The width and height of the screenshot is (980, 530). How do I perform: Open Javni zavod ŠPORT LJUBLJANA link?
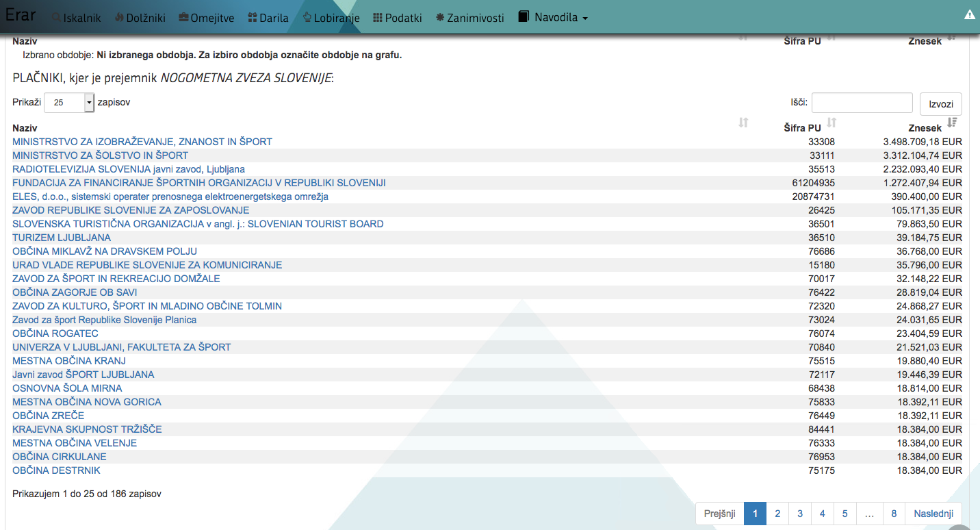(83, 375)
